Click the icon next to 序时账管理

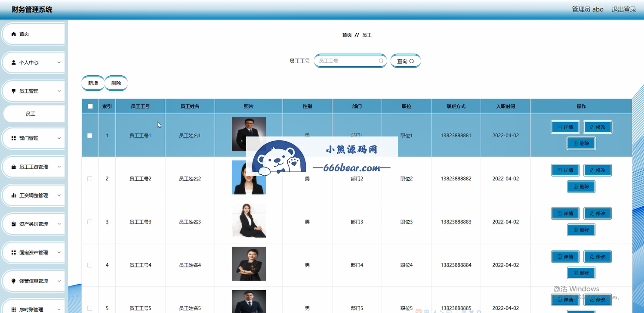pos(13,310)
